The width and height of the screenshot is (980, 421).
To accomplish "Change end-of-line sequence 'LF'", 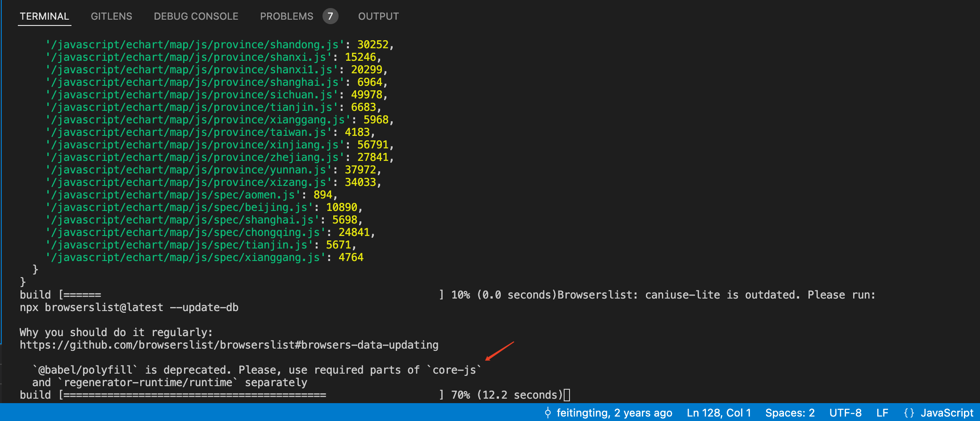I will 882,413.
